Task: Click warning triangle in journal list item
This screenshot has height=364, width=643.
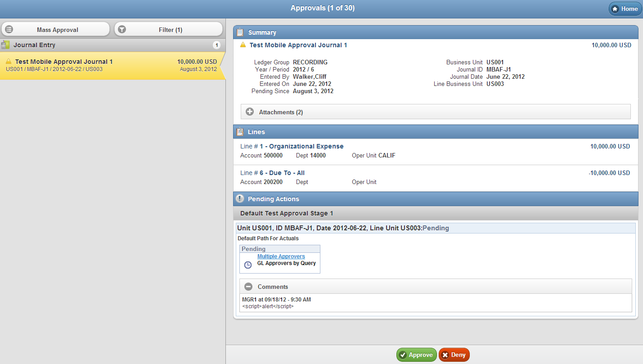Action: tap(9, 61)
